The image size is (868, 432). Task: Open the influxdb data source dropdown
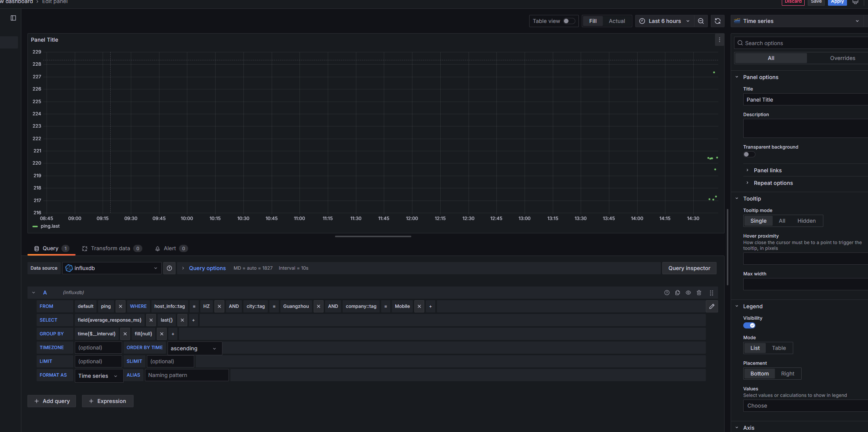pos(112,268)
